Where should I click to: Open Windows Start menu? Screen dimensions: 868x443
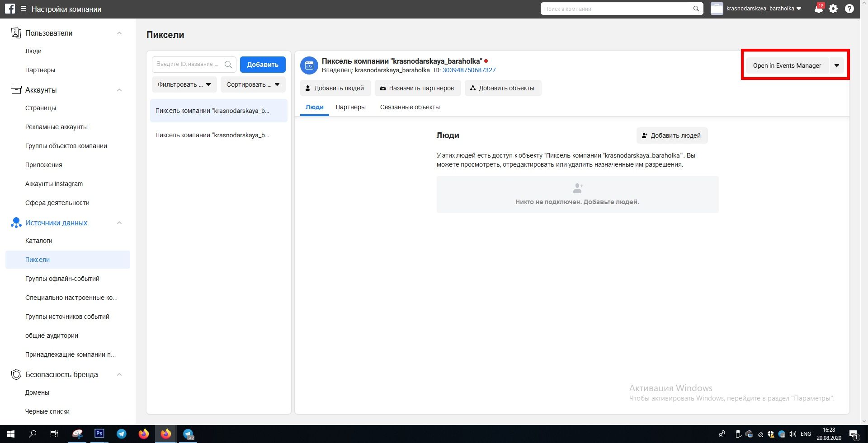[x=11, y=434]
